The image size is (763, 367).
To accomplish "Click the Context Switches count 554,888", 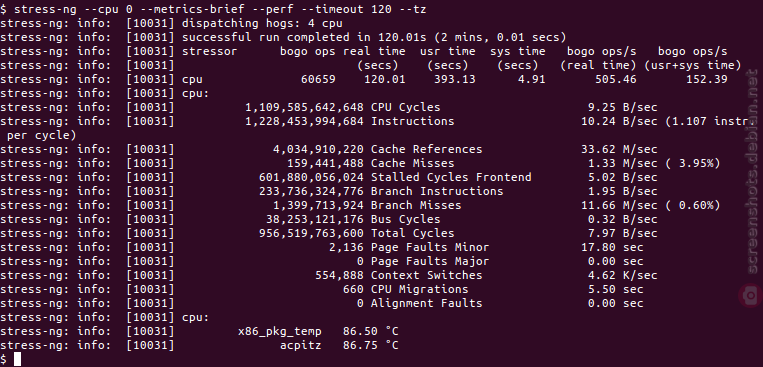I will [339, 275].
